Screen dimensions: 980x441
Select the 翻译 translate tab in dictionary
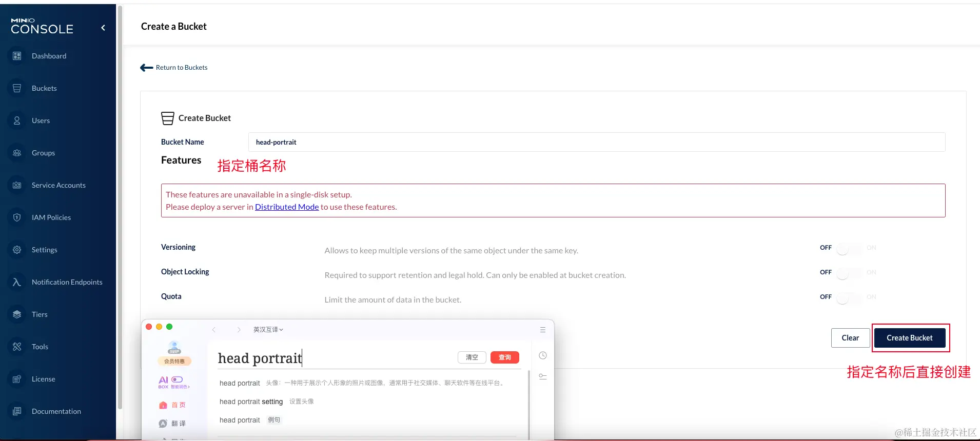point(172,424)
